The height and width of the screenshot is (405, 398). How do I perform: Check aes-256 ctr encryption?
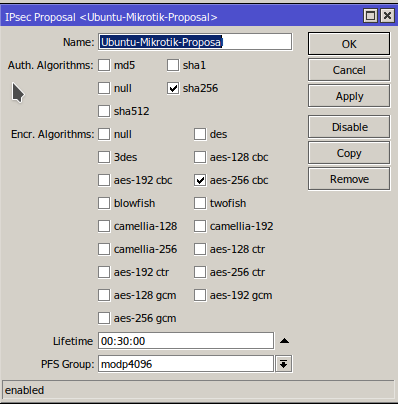click(200, 272)
